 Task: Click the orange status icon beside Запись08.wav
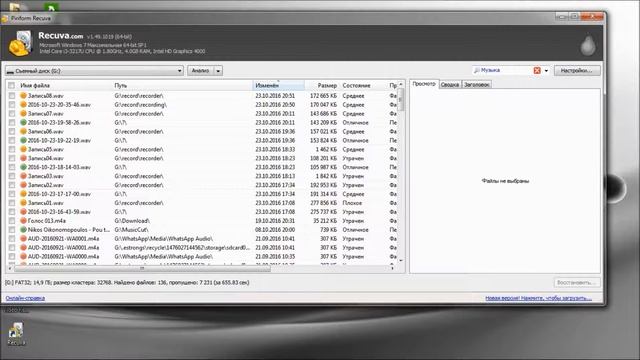point(23,96)
